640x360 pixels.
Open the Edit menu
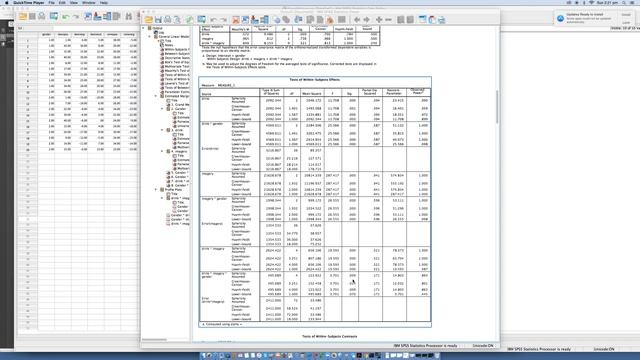[x=62, y=3]
